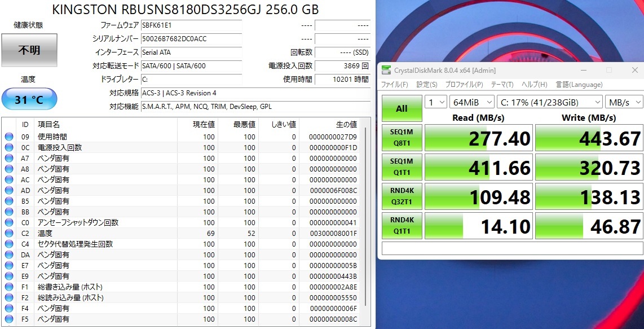This screenshot has width=644, height=329.
Task: Click the SEQ1M Q1T1 write result 320.73
Action: pos(589,167)
